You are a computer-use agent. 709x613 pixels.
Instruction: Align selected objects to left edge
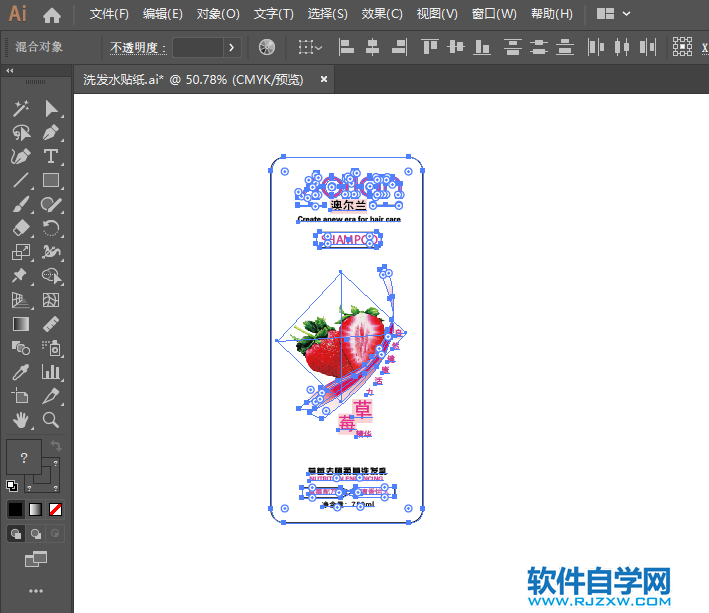pos(346,47)
